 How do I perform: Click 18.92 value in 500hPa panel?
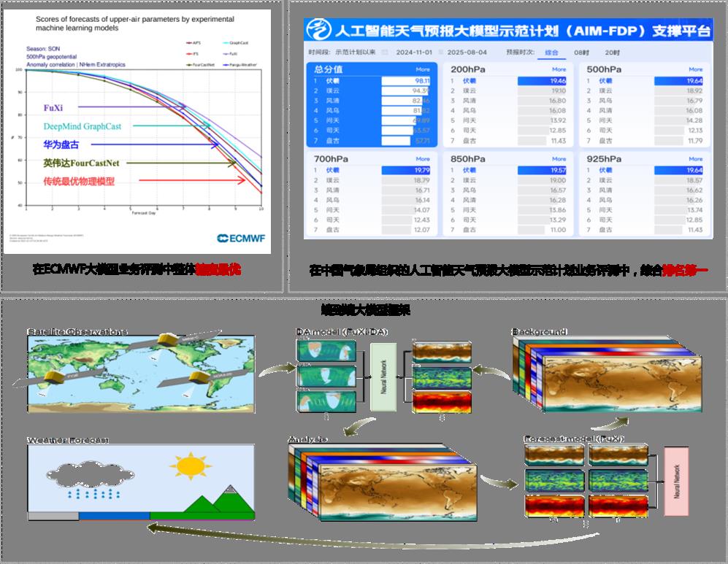pos(694,91)
